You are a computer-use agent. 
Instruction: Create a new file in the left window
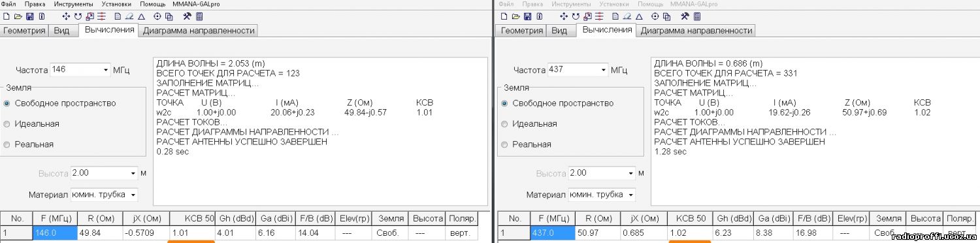click(7, 16)
